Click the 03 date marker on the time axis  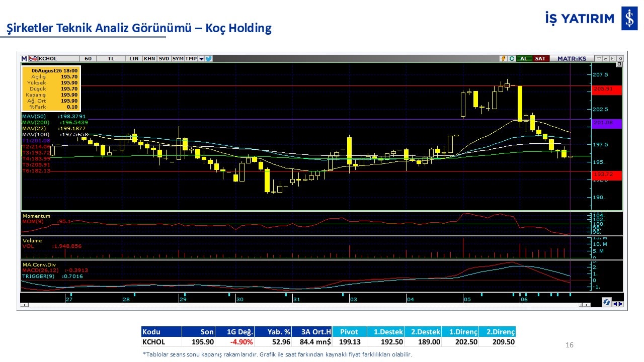(354, 299)
